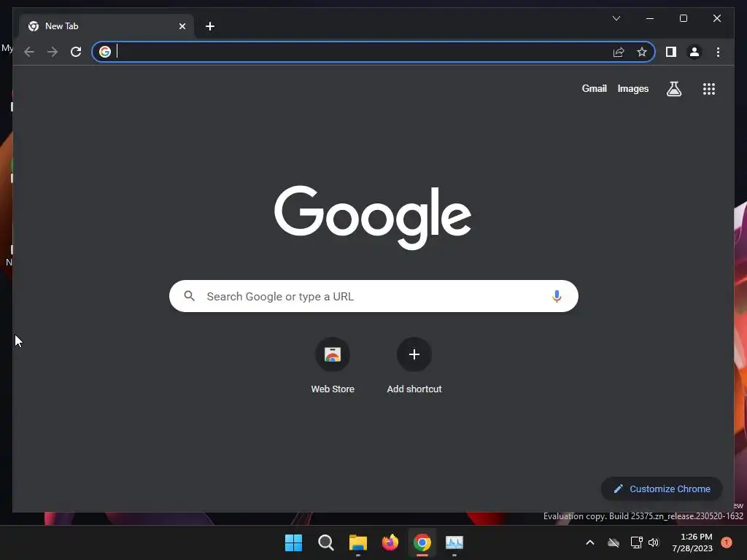Open a new tab with plus button
747x560 pixels.
click(210, 26)
